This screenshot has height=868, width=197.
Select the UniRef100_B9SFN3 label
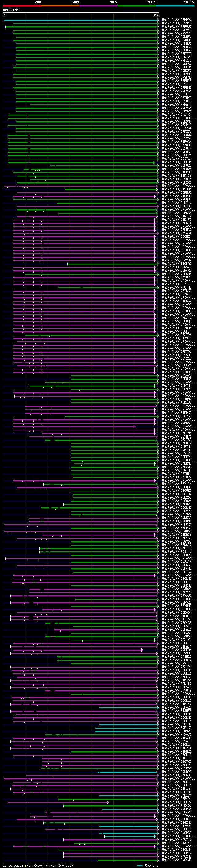coord(177,78)
